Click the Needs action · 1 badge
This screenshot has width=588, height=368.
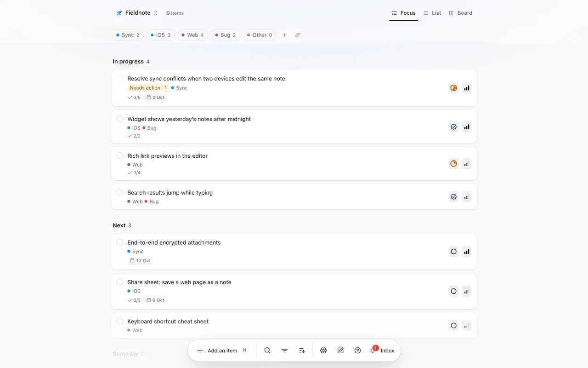[148, 88]
